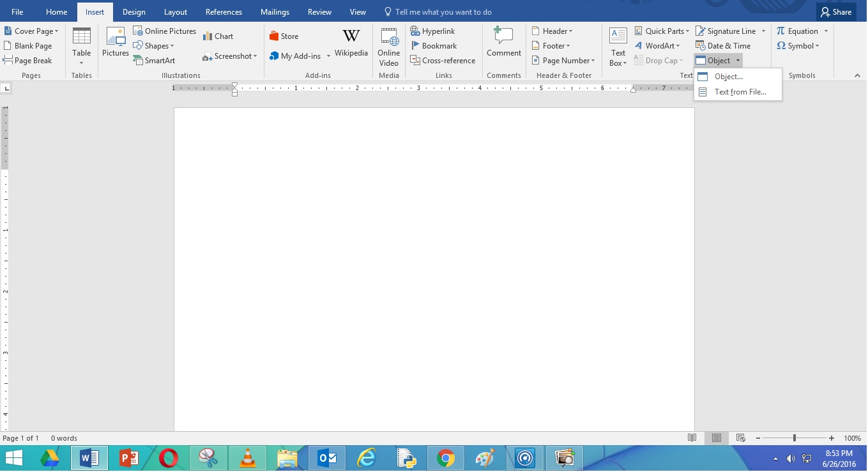
Task: Open the Shapes gallery
Action: (x=153, y=46)
